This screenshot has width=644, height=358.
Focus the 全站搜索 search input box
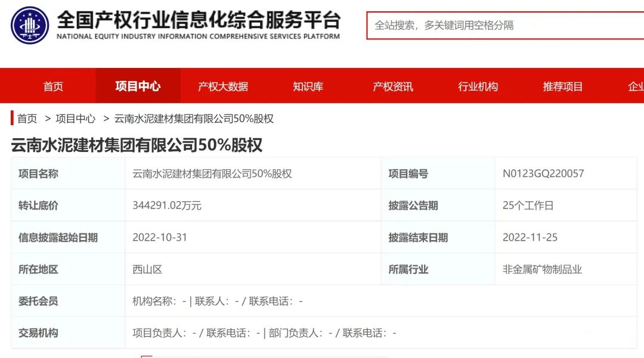click(x=504, y=26)
